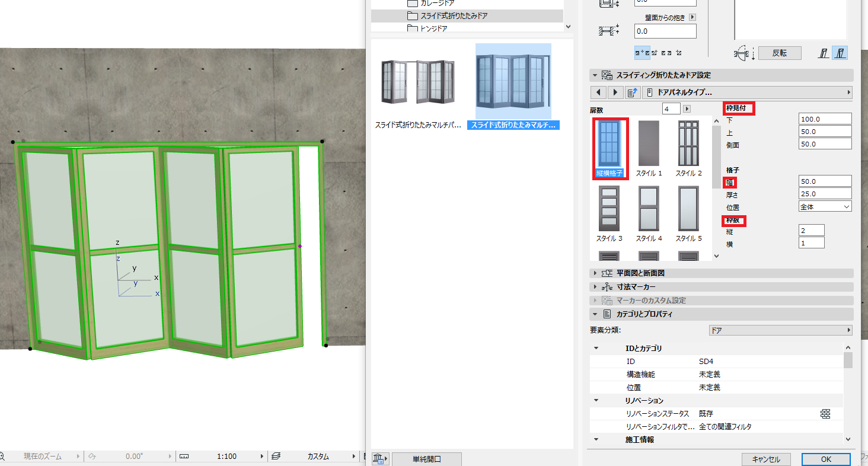Click the library loader icon beside 単純開口

[x=379, y=459]
